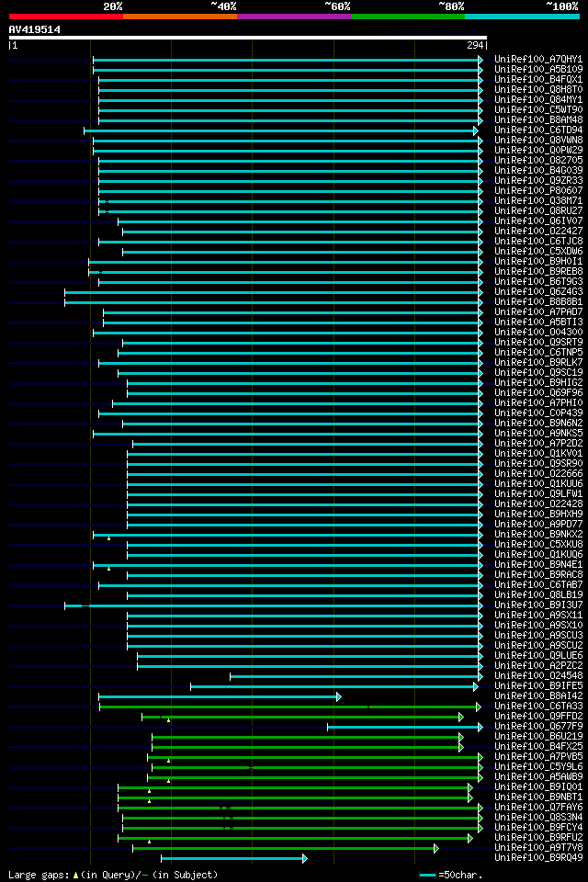
Task: Open hit UniRef100_B4FQX1
Action: click(x=538, y=79)
